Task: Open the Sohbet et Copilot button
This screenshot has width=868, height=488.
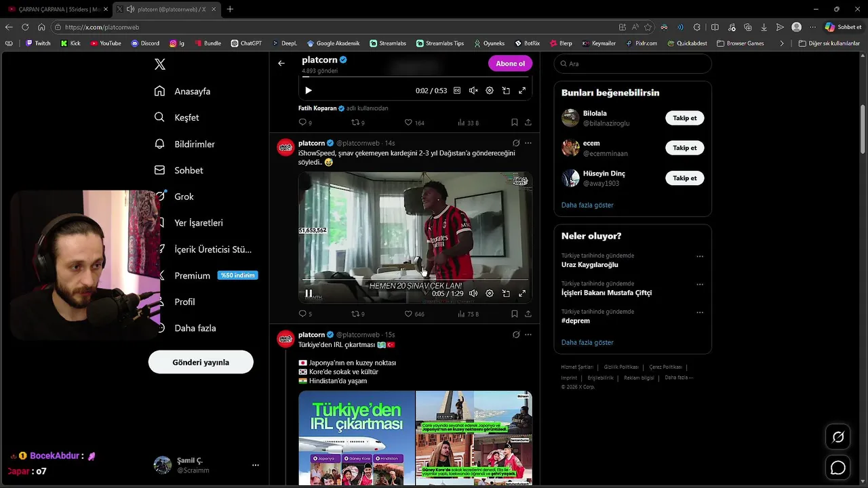Action: tap(844, 27)
